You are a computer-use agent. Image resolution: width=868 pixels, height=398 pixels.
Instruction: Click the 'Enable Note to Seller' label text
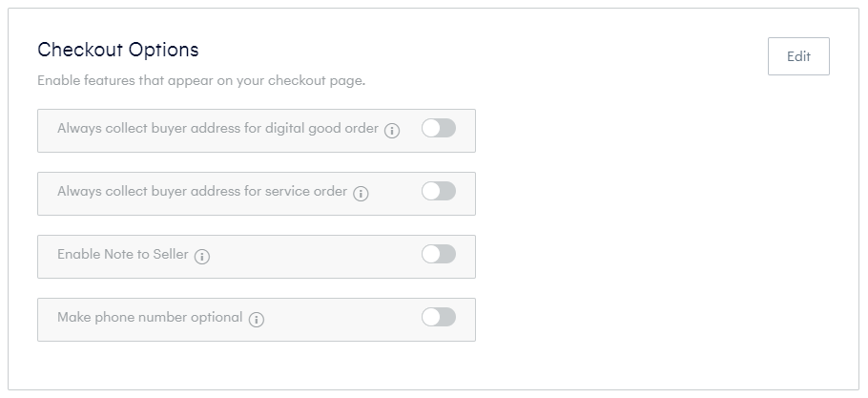(123, 255)
